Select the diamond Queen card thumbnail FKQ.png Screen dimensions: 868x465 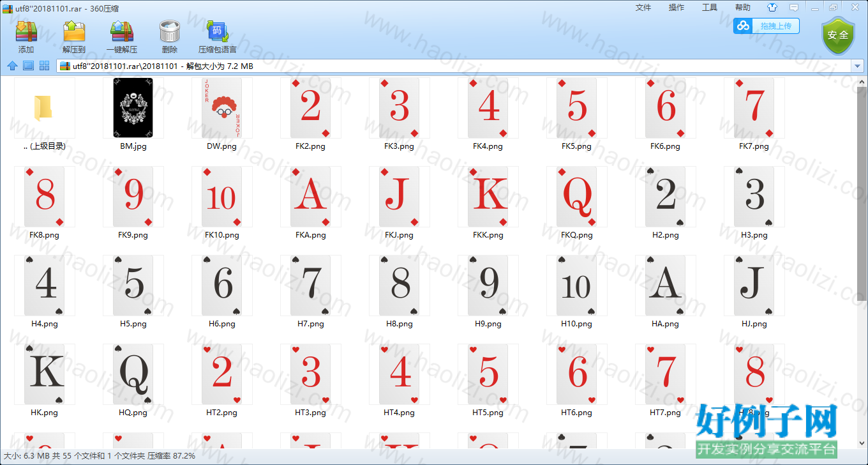pos(577,197)
